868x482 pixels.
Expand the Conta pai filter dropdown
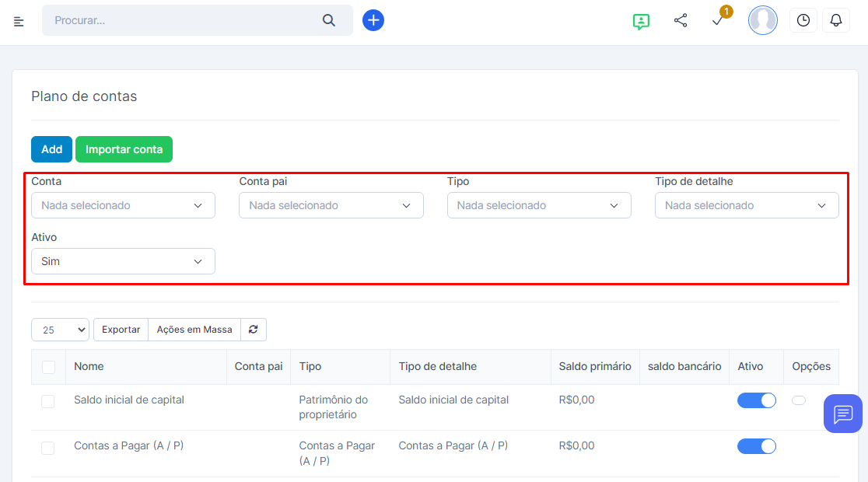331,205
